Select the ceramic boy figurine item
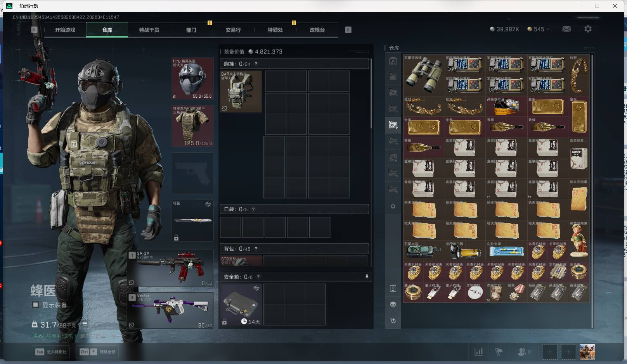 [x=579, y=240]
